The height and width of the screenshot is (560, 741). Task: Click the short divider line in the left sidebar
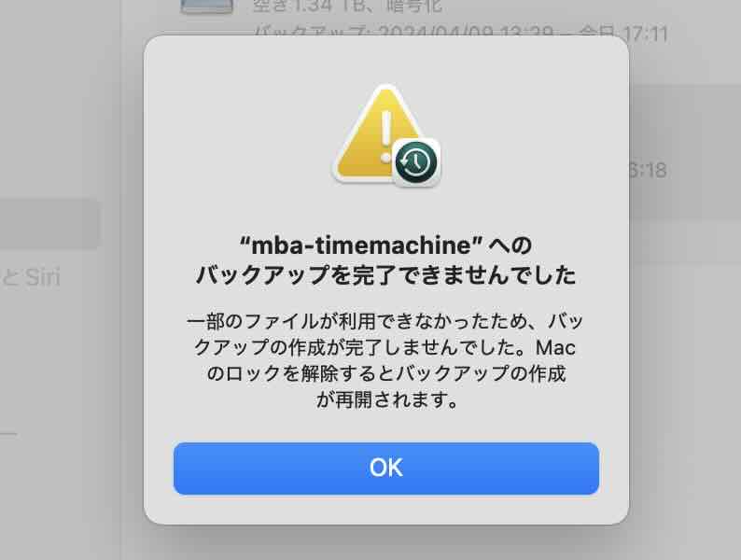[x=8, y=433]
